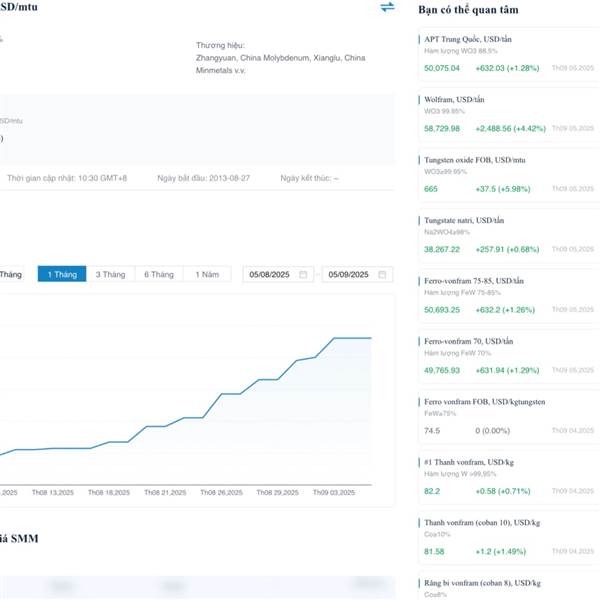Select the 3 Tháng range tab
Viewport: 600px width, 600px height.
(111, 274)
